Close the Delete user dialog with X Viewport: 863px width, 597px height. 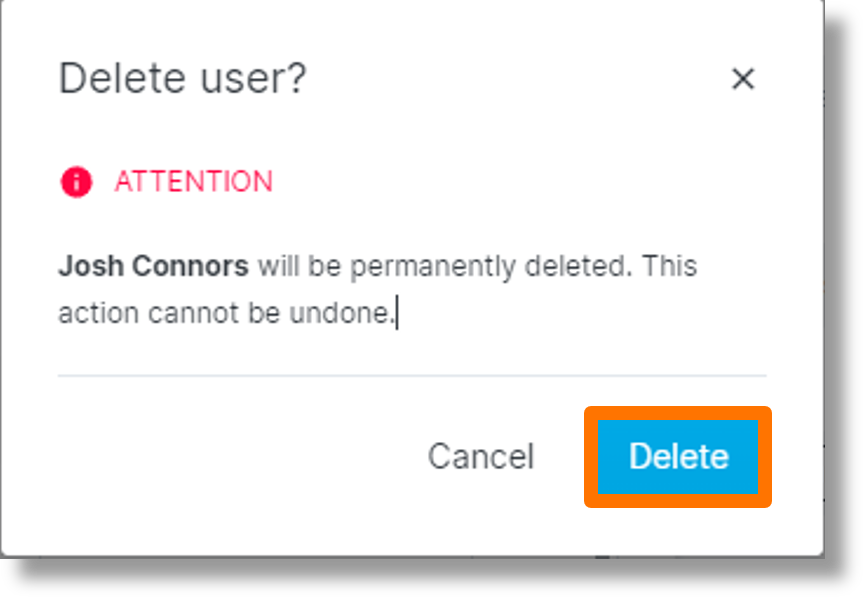click(x=742, y=79)
